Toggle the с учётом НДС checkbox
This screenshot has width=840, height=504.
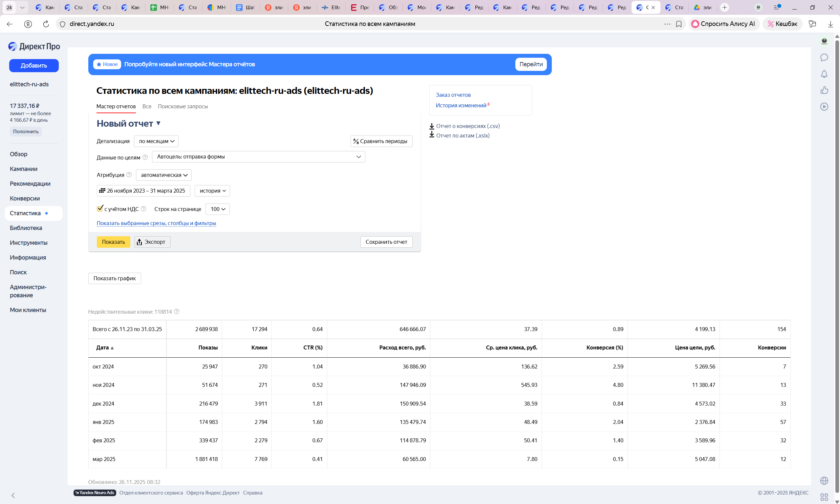point(100,209)
